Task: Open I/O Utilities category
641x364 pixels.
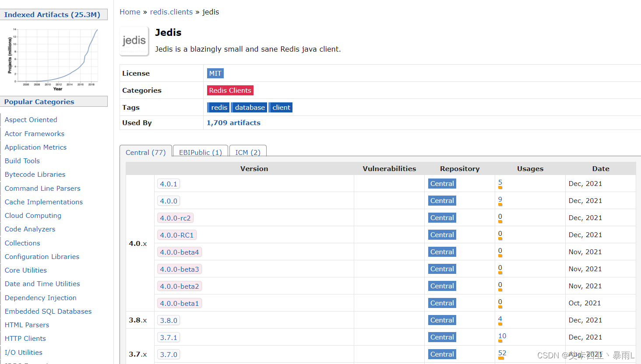Action: click(x=24, y=353)
